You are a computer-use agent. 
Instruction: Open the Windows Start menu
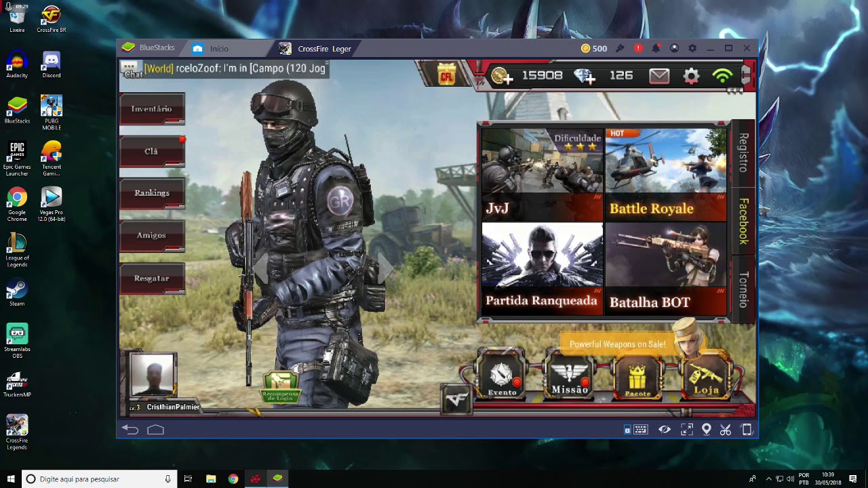pos(11,479)
